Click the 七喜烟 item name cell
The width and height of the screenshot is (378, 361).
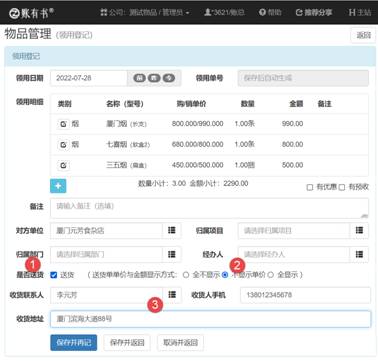(x=128, y=145)
